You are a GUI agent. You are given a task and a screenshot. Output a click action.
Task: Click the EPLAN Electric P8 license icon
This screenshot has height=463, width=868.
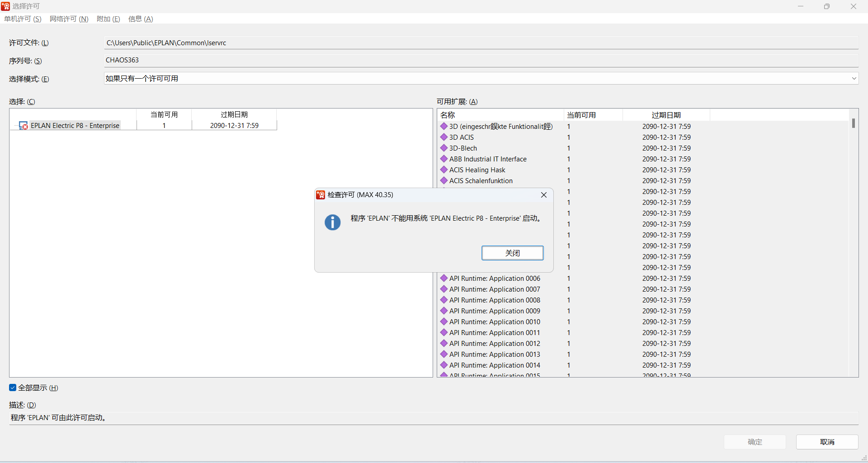(x=24, y=126)
